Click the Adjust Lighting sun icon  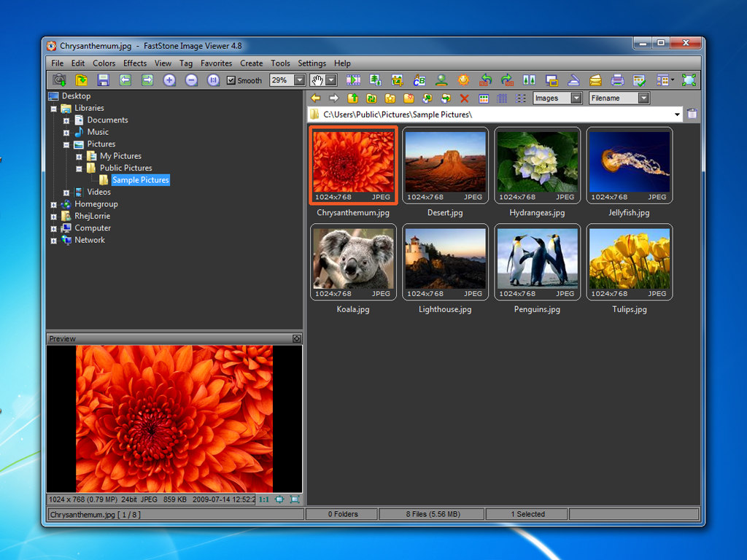pos(463,80)
